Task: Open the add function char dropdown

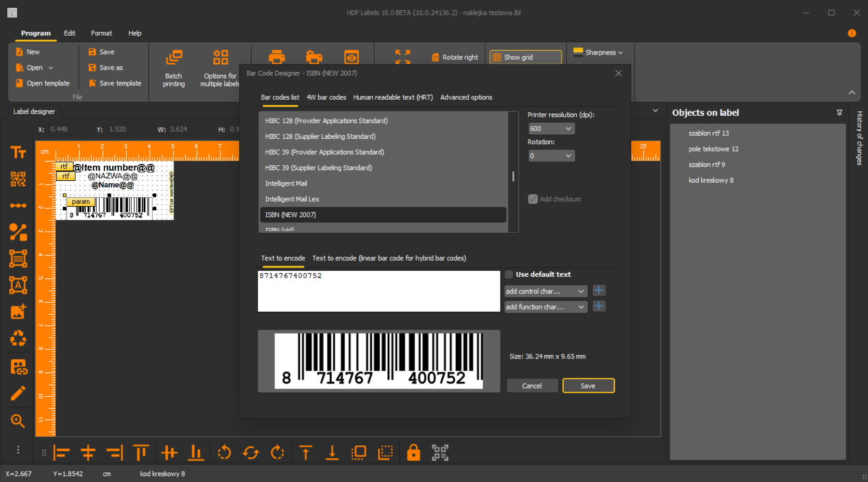Action: pos(545,307)
